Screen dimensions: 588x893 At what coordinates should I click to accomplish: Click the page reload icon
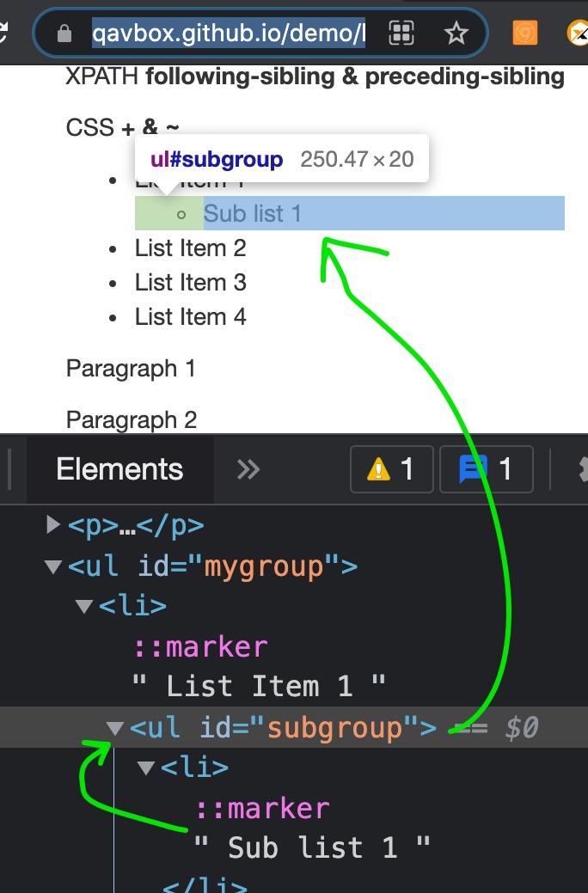coord(4,34)
